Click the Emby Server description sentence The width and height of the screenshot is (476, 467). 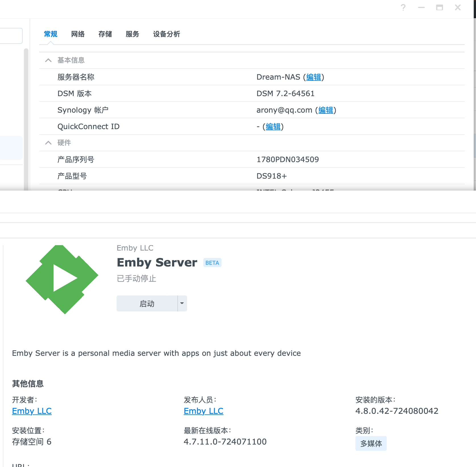(156, 353)
